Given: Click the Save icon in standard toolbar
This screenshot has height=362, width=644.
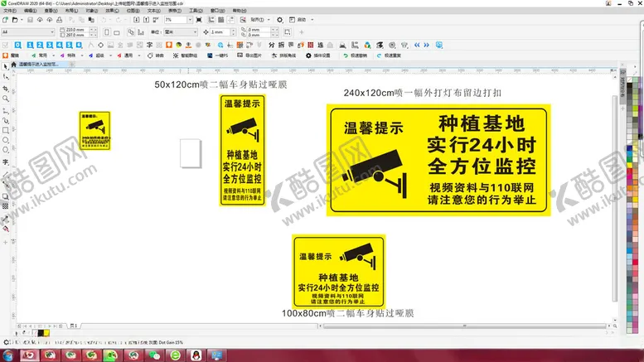Looking at the screenshot, I should pyautogui.click(x=30, y=20).
